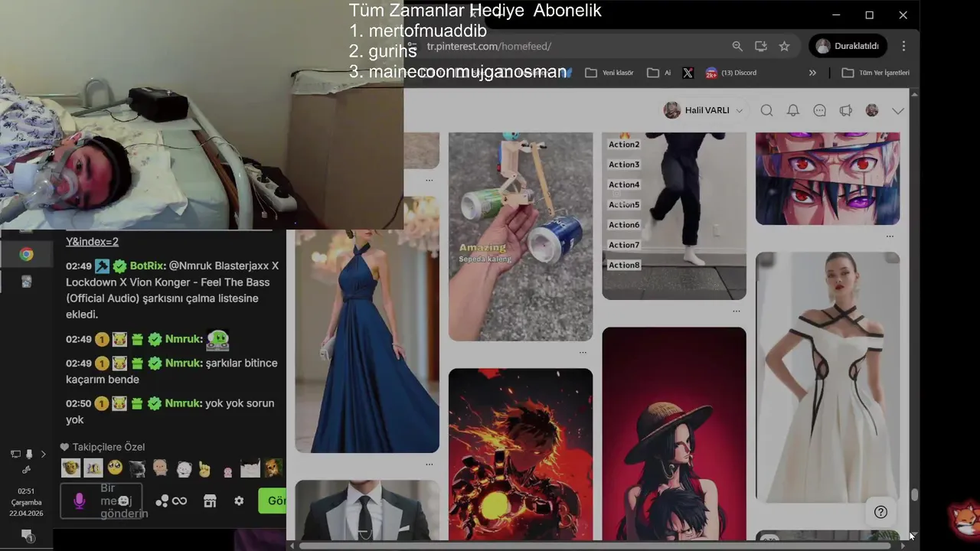Open options dots under dance pin
Image resolution: width=980 pixels, height=551 pixels.
(736, 311)
